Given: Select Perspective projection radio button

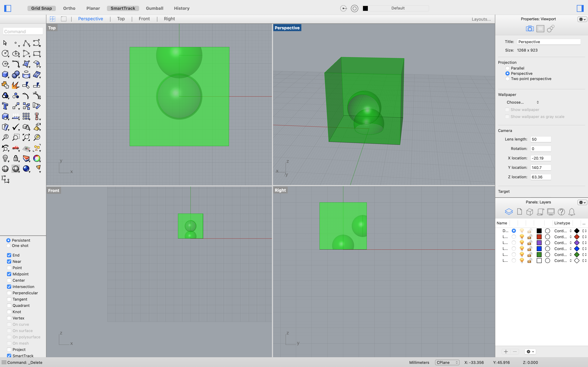Looking at the screenshot, I should click(507, 74).
